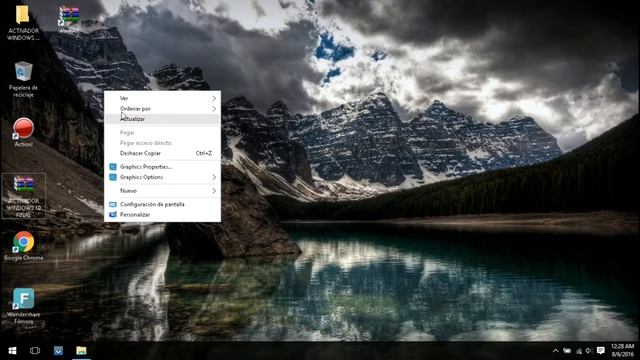Image resolution: width=640 pixels, height=360 pixels.
Task: Choose Deshacer Copiar in context menu
Action: [x=162, y=153]
